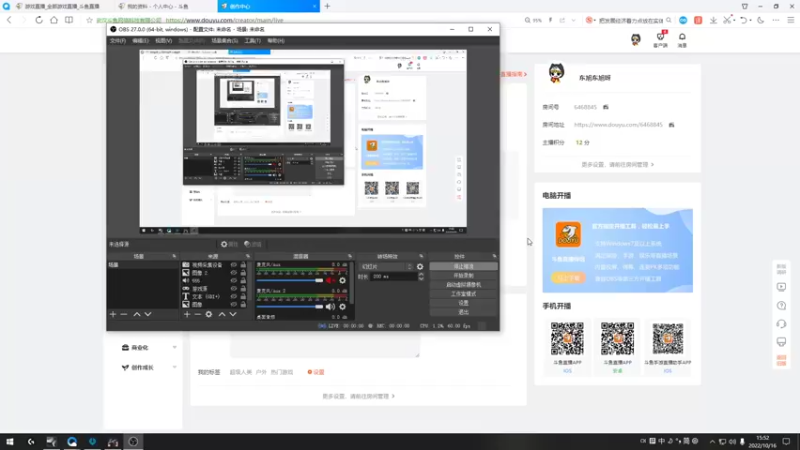The height and width of the screenshot is (450, 800).
Task: Click 开始录制 button in OBS
Action: tap(463, 276)
